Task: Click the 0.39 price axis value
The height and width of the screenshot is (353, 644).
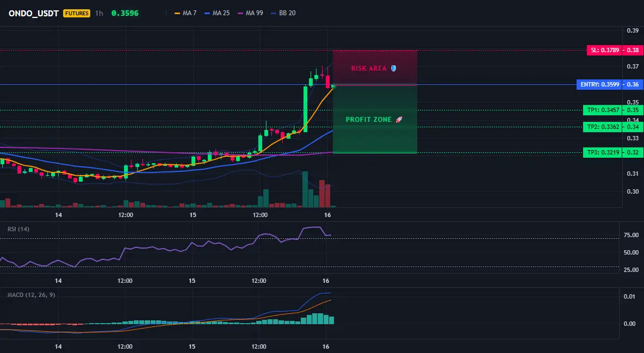Action: point(633,30)
